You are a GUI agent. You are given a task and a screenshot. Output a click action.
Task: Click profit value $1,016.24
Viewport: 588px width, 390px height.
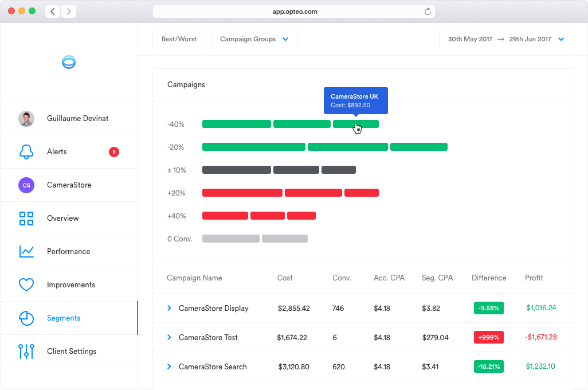click(541, 308)
